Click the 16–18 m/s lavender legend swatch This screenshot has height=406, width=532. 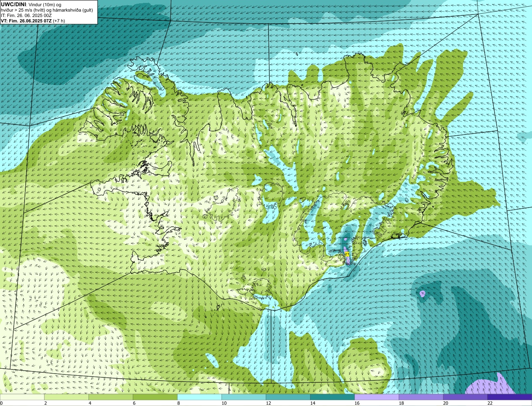pyautogui.click(x=377, y=397)
